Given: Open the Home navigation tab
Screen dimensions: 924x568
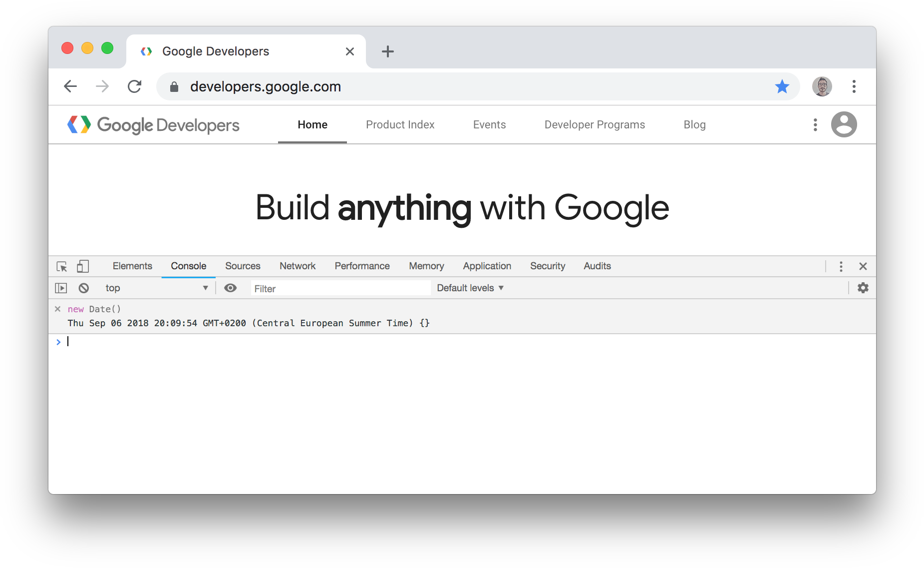Looking at the screenshot, I should (312, 125).
